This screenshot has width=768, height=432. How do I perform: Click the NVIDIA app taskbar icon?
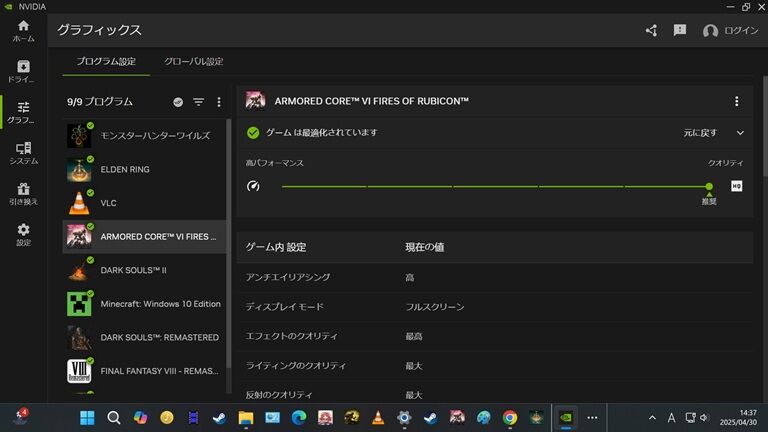point(566,418)
